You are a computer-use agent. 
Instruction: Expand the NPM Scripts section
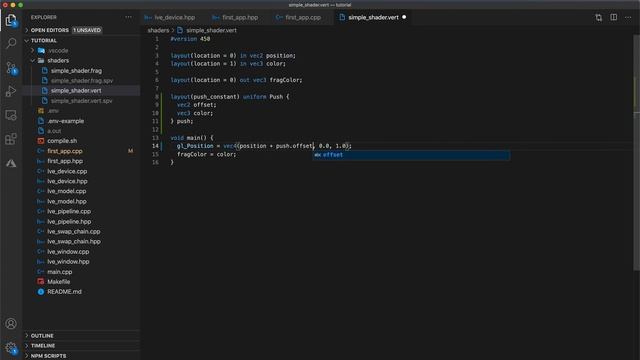pos(82,356)
